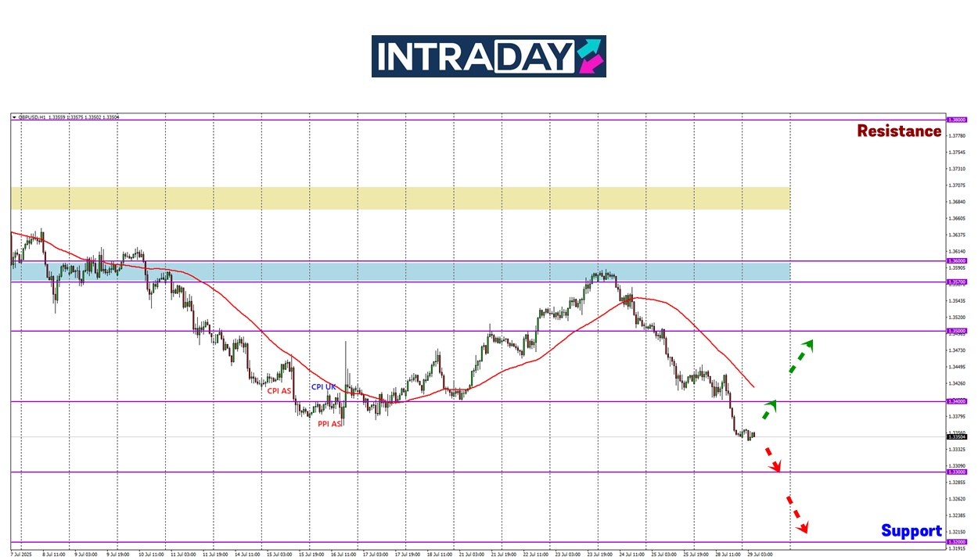Click the 1.33000 price level tag
This screenshot has height=560, width=978.
957,472
